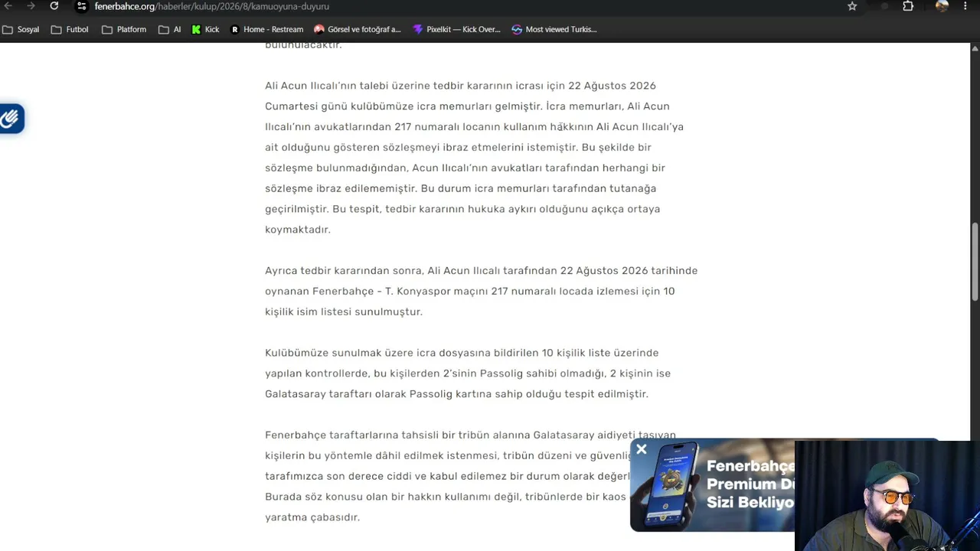This screenshot has width=980, height=551.
Task: Open the AI bookmarks folder
Action: (x=170, y=29)
